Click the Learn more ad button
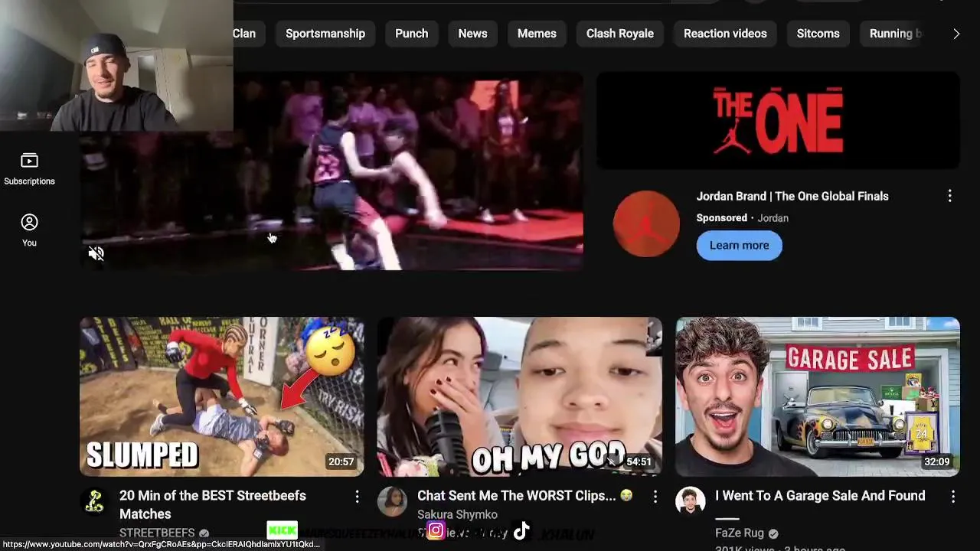This screenshot has width=980, height=551. (739, 246)
